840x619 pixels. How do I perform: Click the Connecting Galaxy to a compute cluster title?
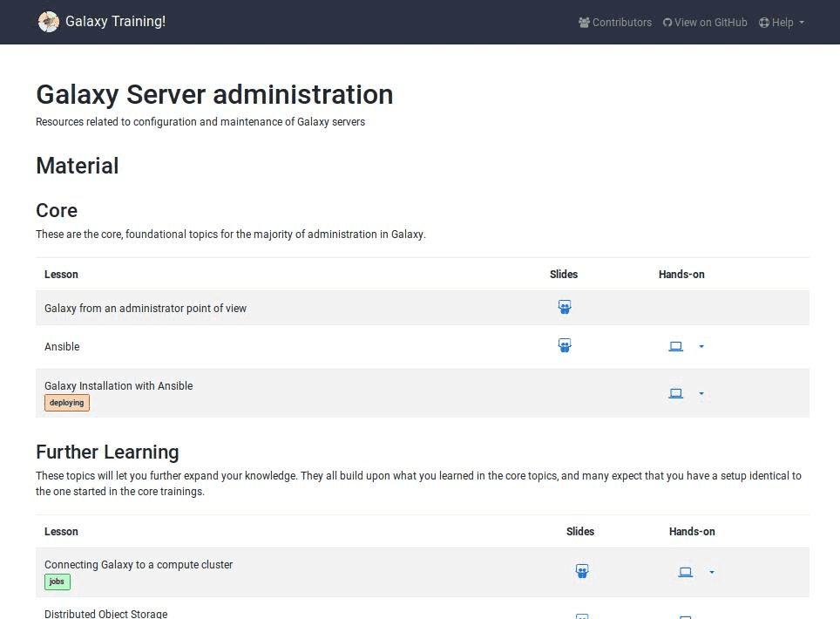click(x=139, y=564)
